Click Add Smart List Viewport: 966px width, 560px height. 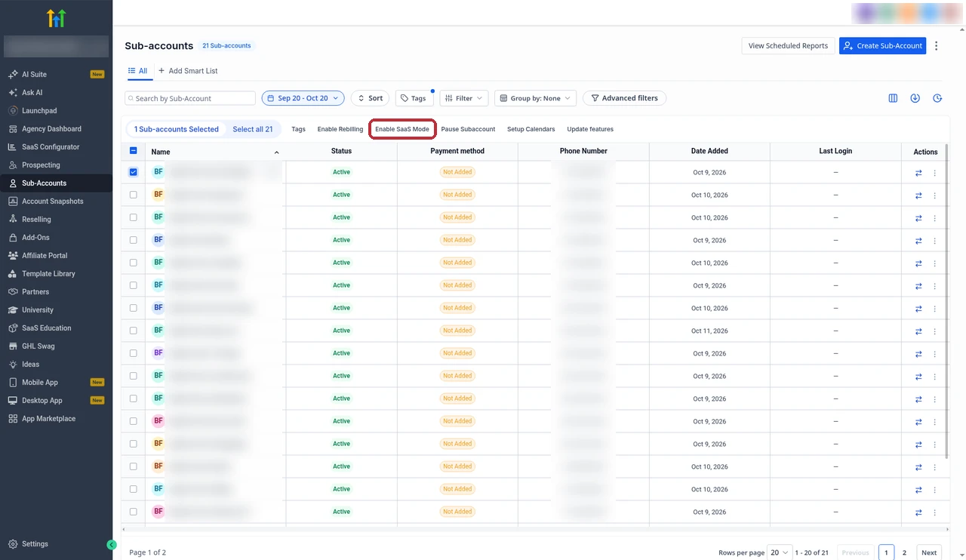(x=188, y=71)
